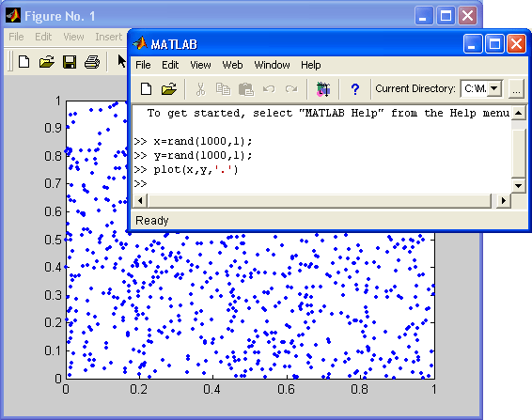
Task: Click command window scroll right arrow
Action: click(504, 200)
